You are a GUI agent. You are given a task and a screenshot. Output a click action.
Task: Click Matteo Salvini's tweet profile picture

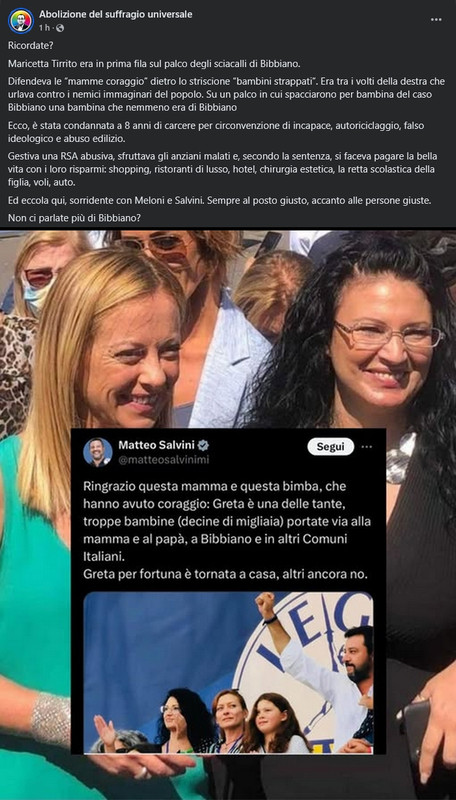[98, 452]
